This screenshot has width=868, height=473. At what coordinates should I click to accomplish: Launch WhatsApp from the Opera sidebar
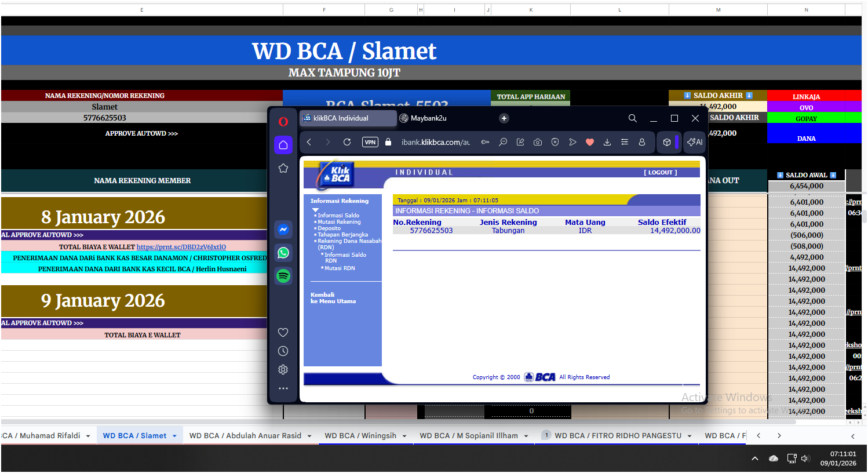tap(283, 253)
